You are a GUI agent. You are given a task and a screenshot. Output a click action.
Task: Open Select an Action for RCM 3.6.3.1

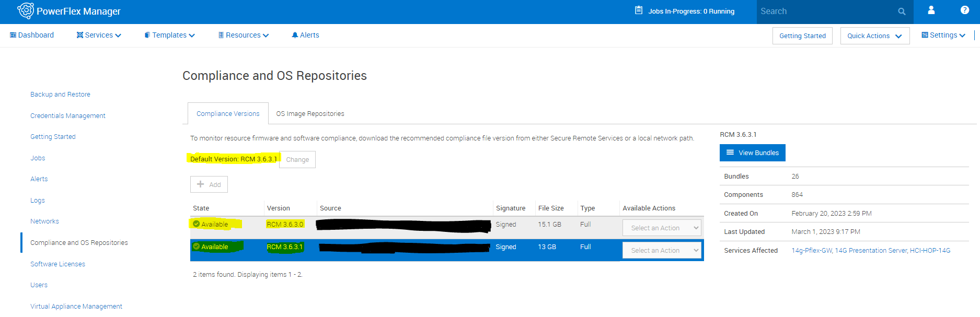click(662, 250)
